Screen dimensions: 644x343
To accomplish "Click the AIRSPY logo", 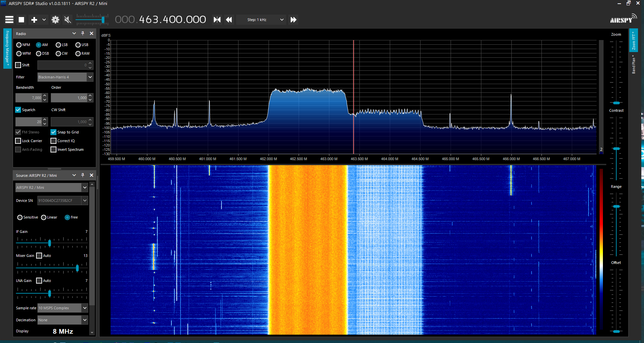I will tap(623, 19).
